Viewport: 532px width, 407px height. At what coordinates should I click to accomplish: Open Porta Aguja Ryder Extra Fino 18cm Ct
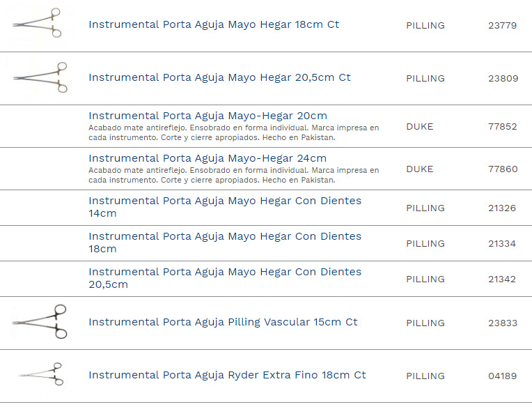tap(227, 375)
